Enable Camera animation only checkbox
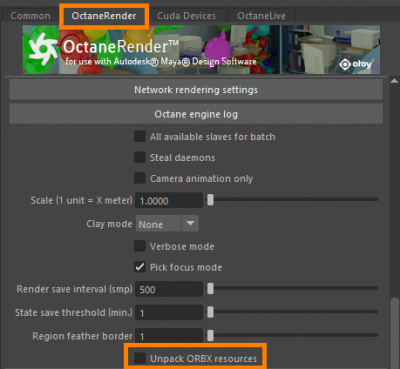The image size is (400, 369). [x=140, y=178]
